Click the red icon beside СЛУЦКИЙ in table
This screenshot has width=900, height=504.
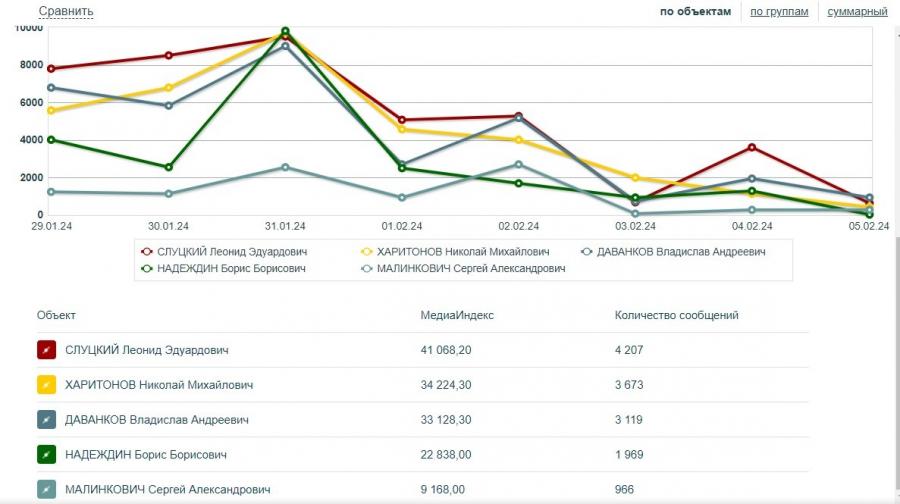point(46,350)
